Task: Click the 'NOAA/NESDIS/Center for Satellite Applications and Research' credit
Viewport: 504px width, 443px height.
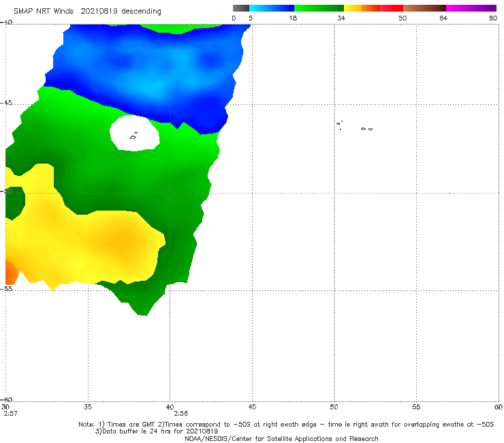Action: (281, 439)
